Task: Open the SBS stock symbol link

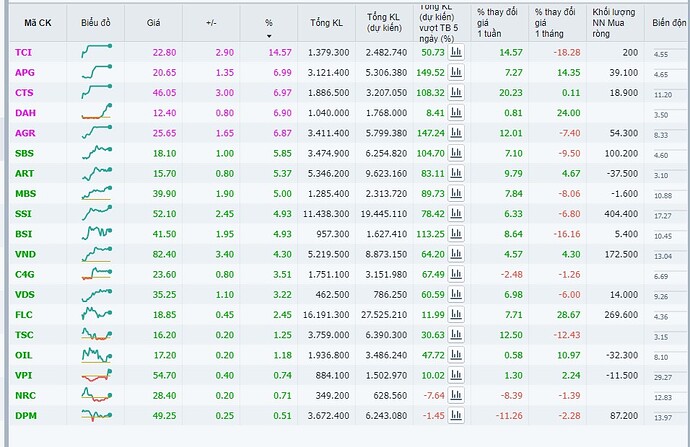Action: point(24,153)
